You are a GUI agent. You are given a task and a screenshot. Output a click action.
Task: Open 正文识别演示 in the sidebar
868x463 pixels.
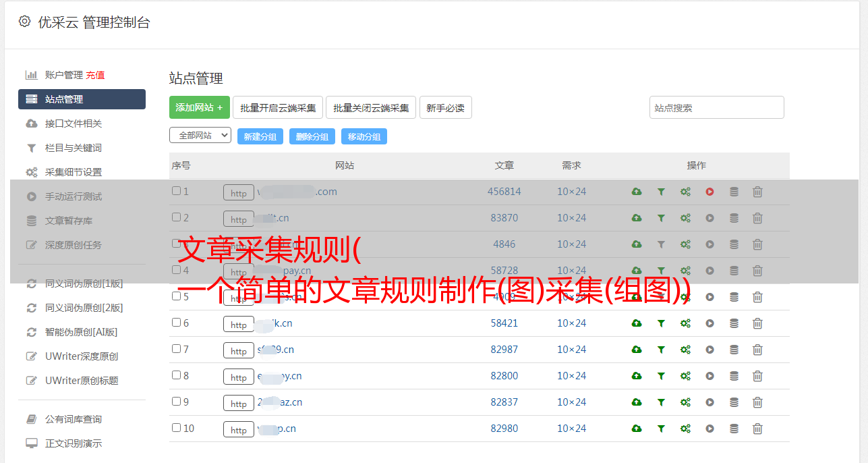click(74, 443)
